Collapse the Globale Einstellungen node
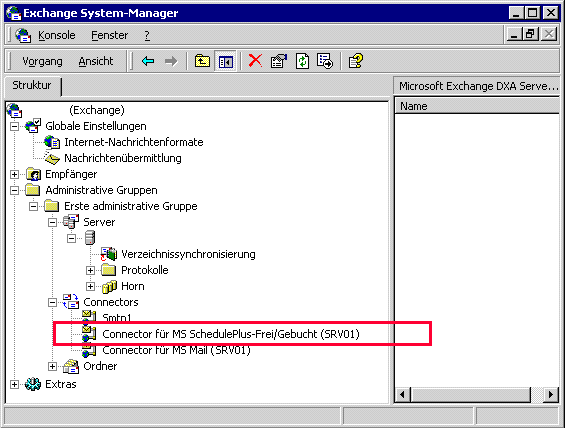 click(14, 126)
